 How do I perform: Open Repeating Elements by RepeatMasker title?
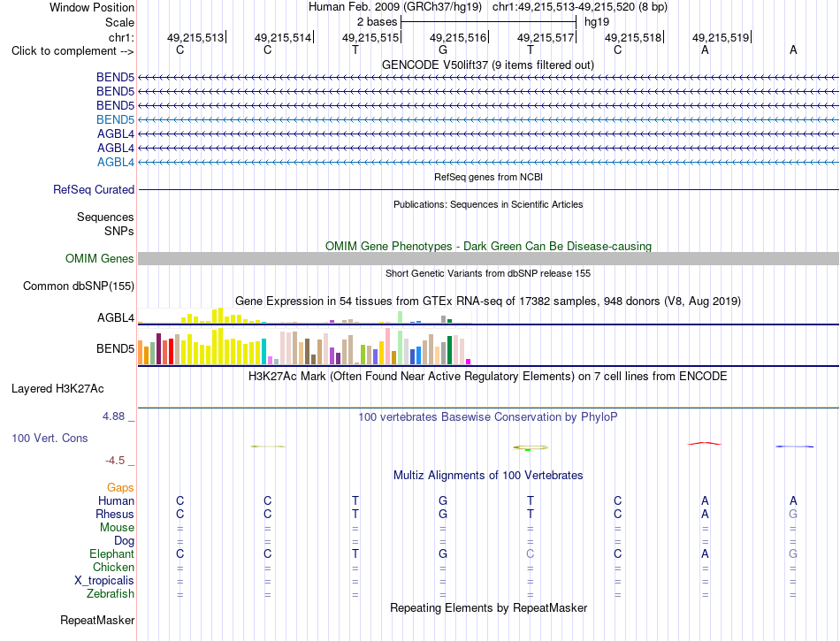pyautogui.click(x=488, y=607)
